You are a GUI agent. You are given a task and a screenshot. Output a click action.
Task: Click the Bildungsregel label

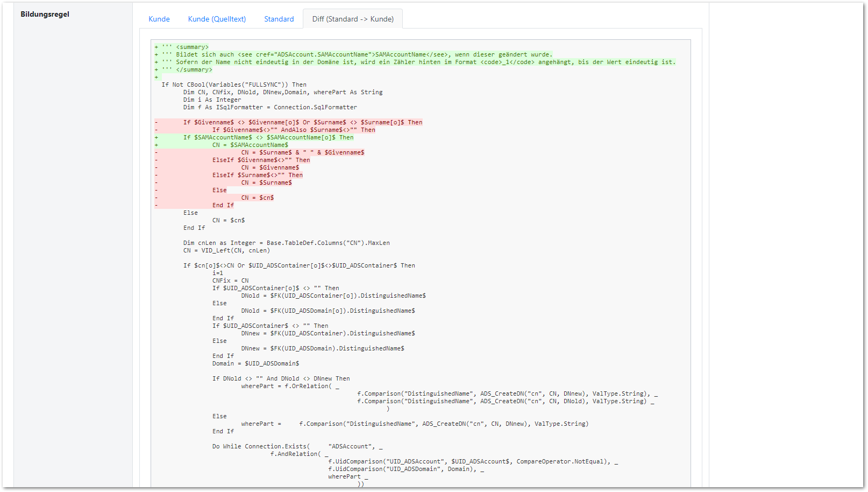click(x=45, y=14)
